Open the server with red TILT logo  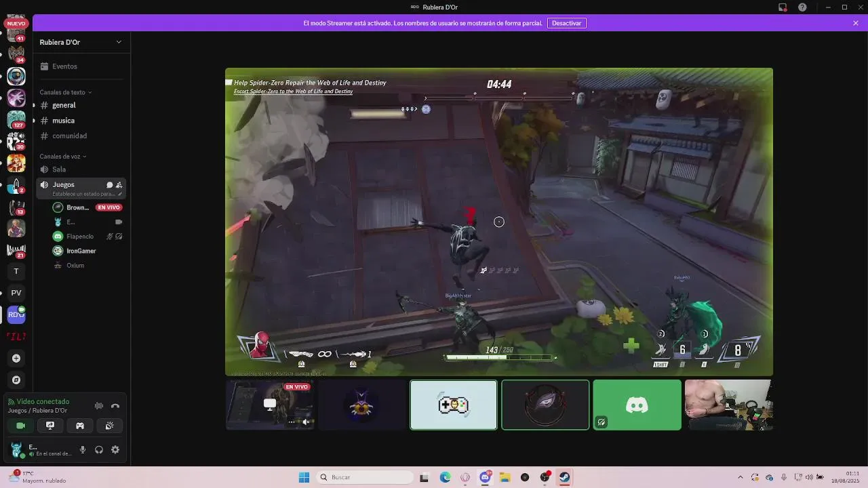click(x=16, y=336)
